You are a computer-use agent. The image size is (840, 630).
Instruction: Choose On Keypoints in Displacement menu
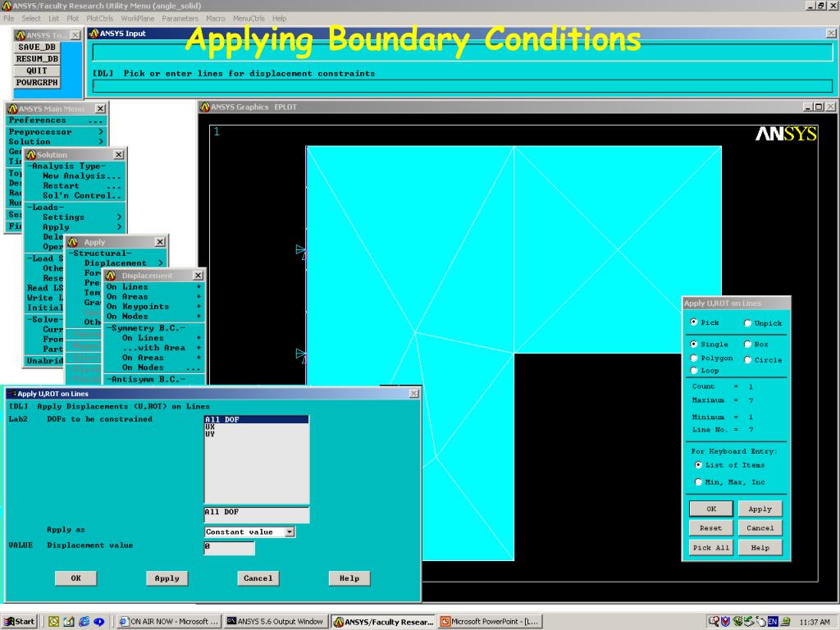point(153,307)
